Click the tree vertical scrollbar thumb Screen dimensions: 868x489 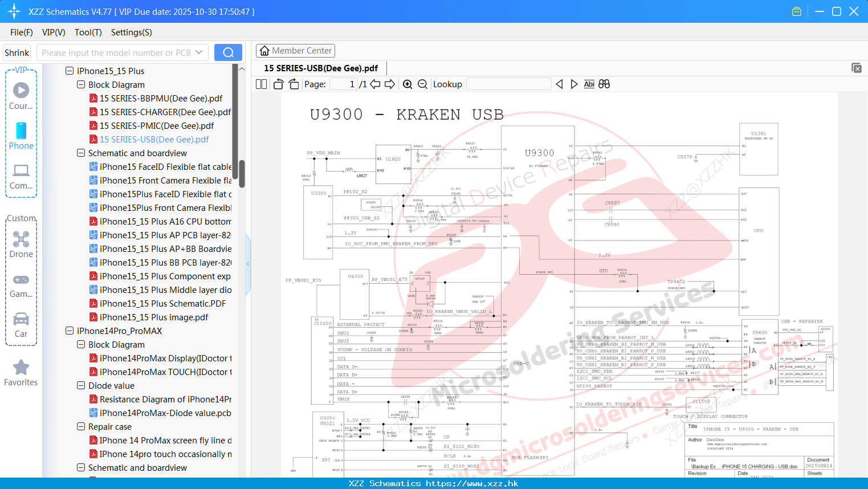pyautogui.click(x=242, y=174)
